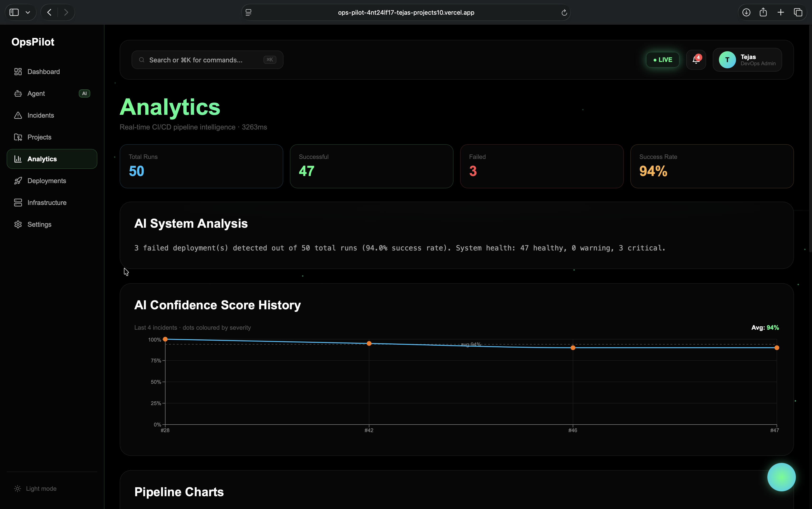The height and width of the screenshot is (509, 812).
Task: Reload the page with the refresh icon
Action: point(564,13)
